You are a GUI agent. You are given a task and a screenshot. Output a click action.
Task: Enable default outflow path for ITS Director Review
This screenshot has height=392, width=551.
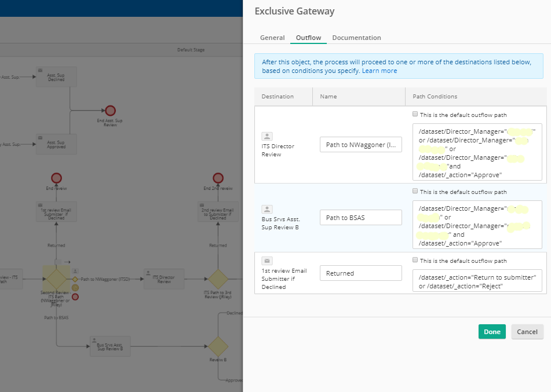[415, 114]
